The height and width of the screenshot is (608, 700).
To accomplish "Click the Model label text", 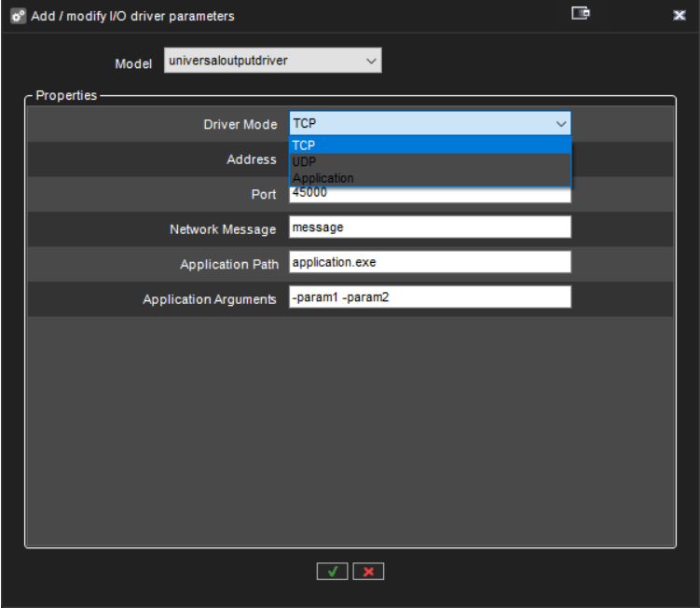I will point(133,63).
